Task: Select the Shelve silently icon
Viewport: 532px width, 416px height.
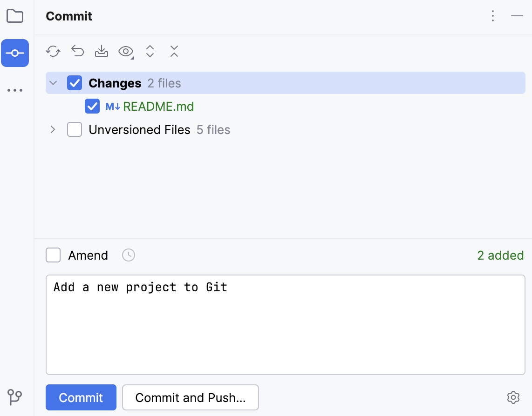Action: coord(102,51)
